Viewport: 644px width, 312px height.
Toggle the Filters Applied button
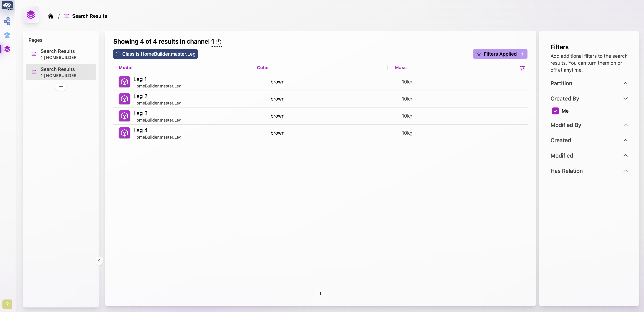point(500,54)
